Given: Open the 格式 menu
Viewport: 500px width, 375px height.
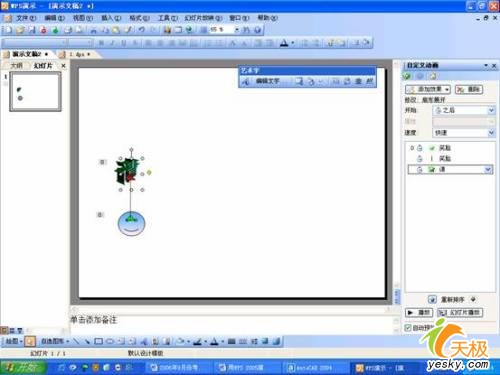Looking at the screenshot, I should coord(139,18).
